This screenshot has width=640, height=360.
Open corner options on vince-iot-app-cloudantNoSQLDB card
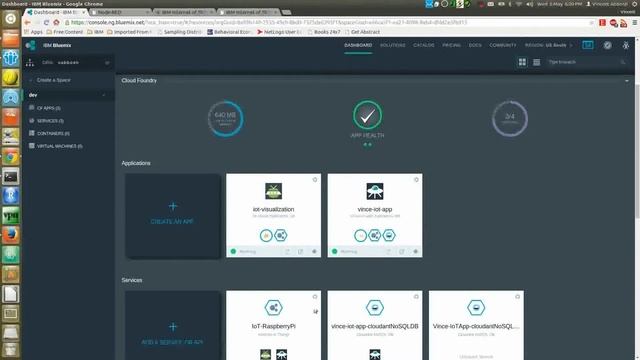tap(416, 297)
